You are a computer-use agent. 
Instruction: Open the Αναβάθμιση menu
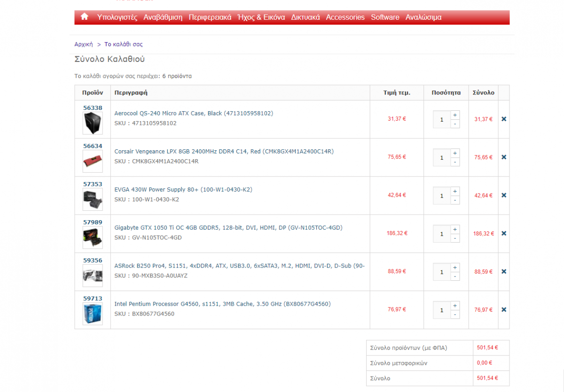(x=163, y=17)
